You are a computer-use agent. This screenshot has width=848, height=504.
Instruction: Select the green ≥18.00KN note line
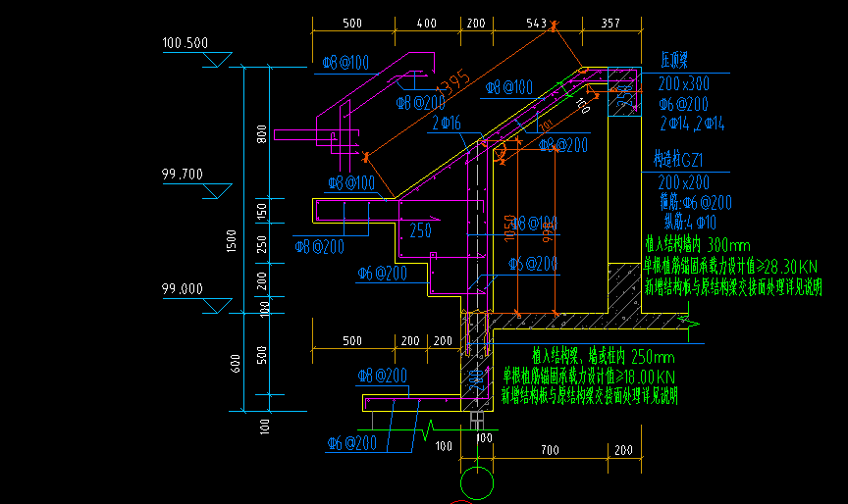tap(589, 376)
